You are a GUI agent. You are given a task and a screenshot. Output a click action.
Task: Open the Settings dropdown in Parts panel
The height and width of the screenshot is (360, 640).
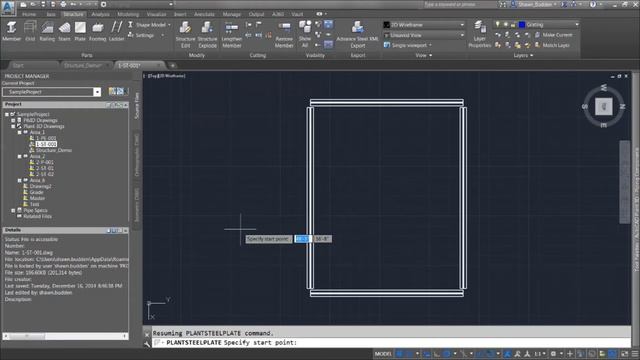[x=146, y=36]
